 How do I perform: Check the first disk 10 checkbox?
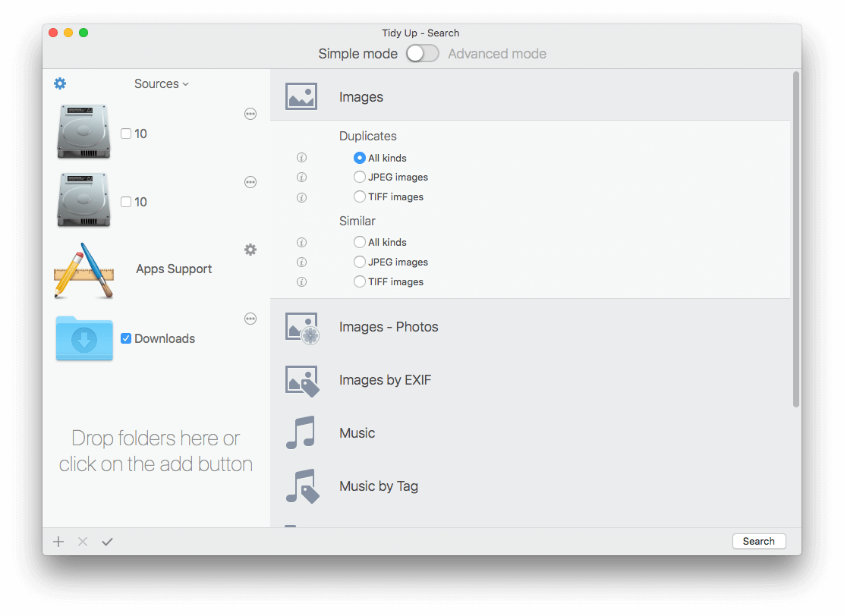coord(126,134)
